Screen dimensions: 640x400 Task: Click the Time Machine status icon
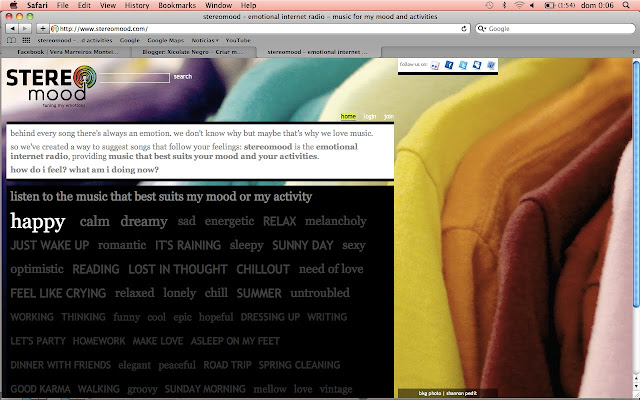(489, 5)
